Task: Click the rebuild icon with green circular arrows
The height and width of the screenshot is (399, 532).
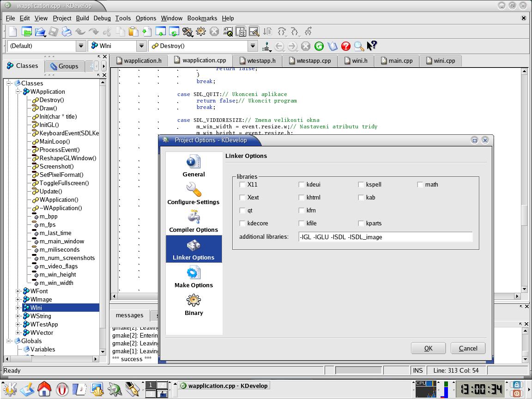Action: click(174, 31)
